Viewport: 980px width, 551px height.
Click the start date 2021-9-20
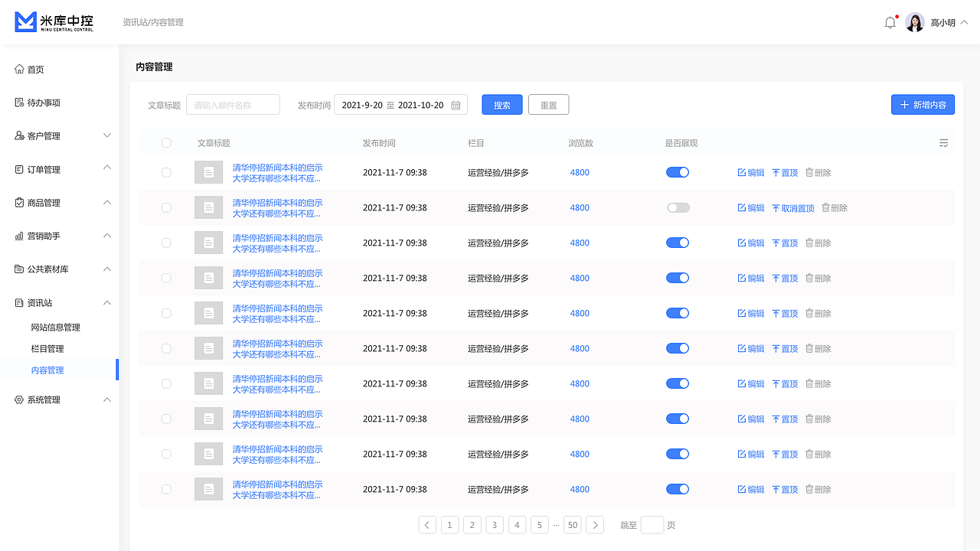(x=362, y=105)
